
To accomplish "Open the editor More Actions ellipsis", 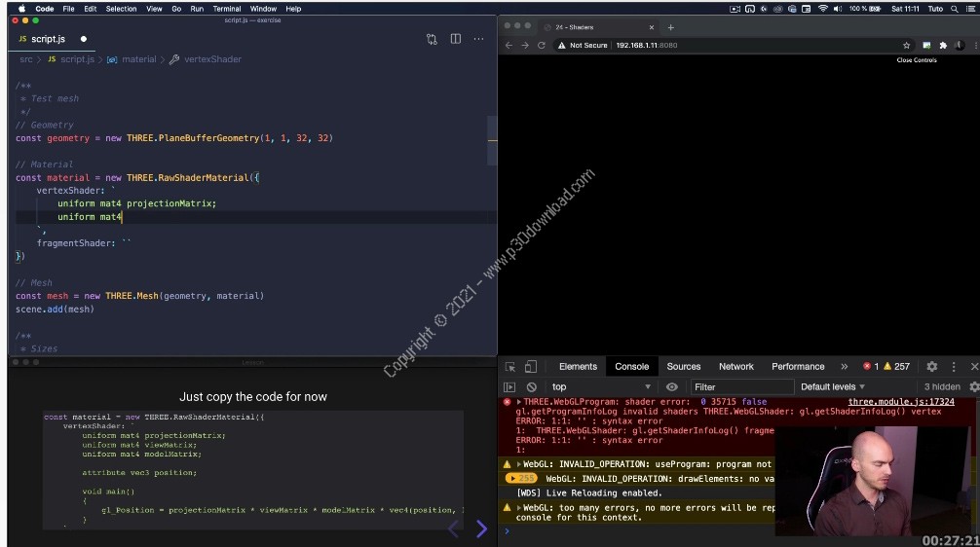I will (x=478, y=39).
